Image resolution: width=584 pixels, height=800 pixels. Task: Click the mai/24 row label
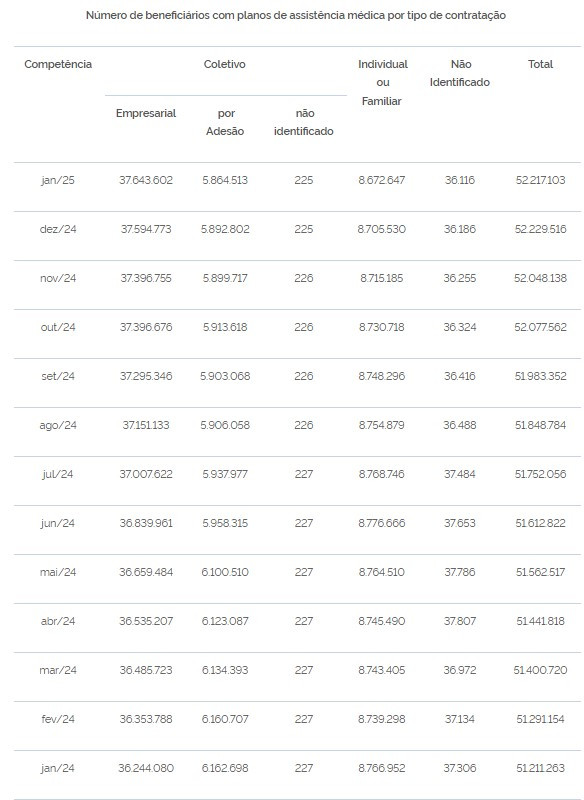click(x=58, y=572)
